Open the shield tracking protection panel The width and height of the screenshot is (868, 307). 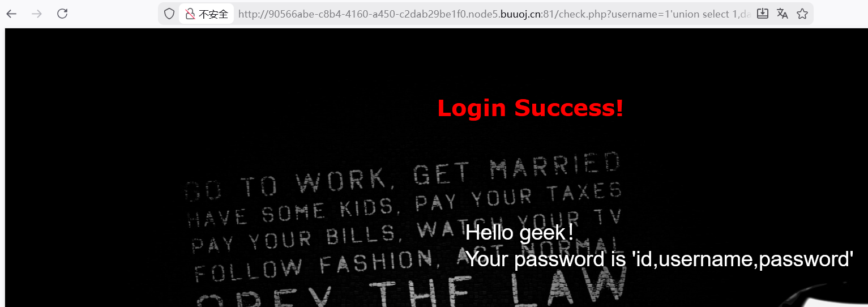point(169,14)
